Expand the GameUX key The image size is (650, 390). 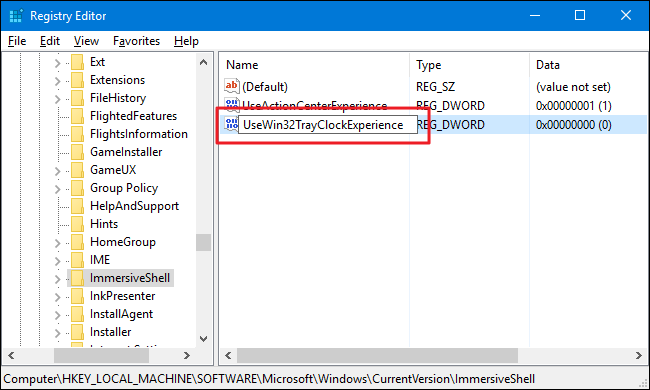(x=58, y=171)
